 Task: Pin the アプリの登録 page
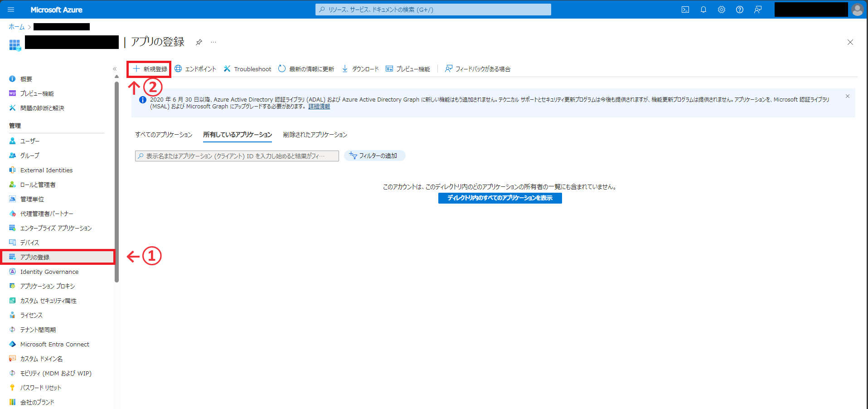199,42
